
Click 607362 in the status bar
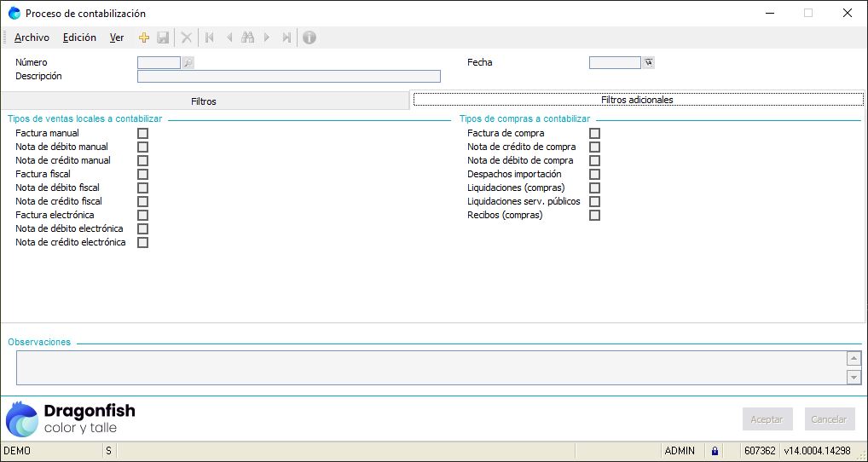pos(760,451)
